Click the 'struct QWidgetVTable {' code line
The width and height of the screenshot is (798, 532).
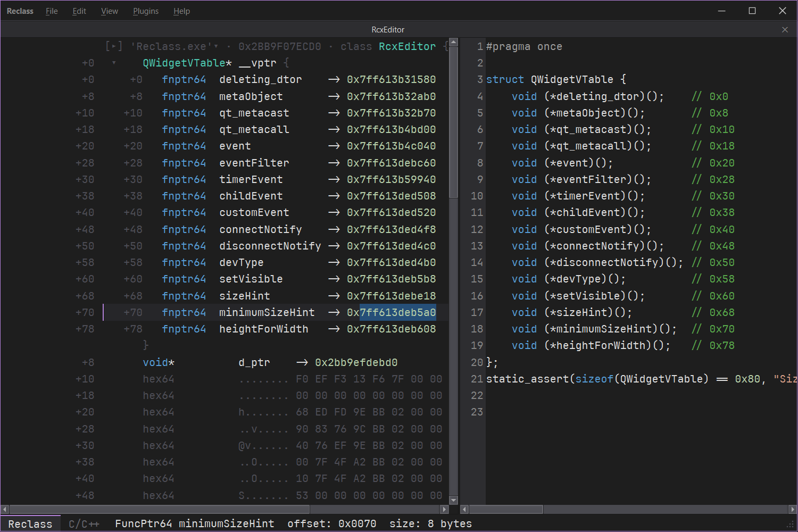pyautogui.click(x=556, y=79)
